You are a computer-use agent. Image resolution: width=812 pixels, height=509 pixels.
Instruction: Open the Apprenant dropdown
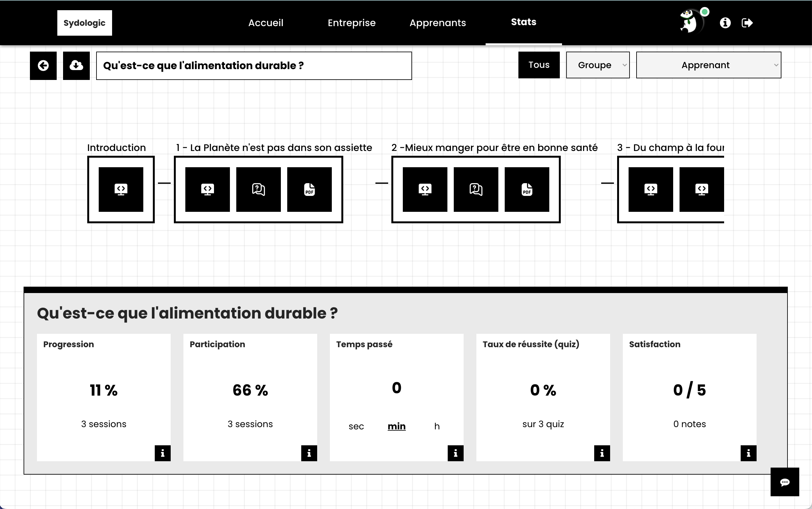coord(709,65)
